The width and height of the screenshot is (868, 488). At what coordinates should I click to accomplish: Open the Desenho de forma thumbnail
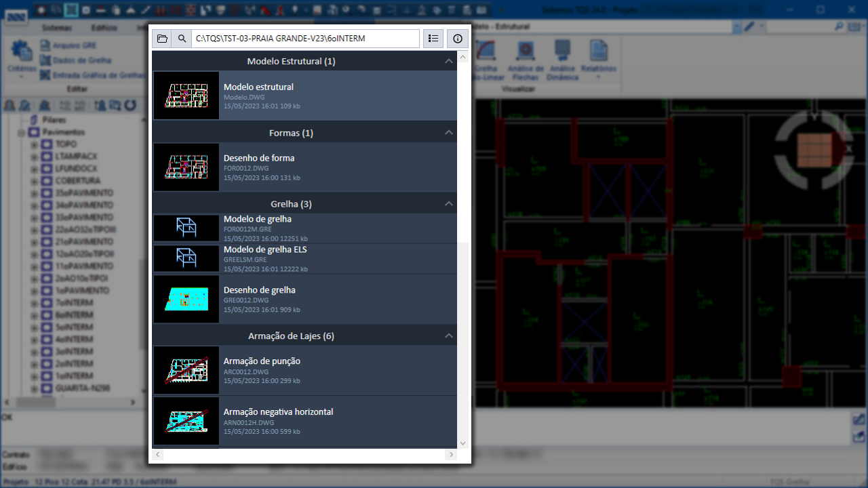coord(186,167)
